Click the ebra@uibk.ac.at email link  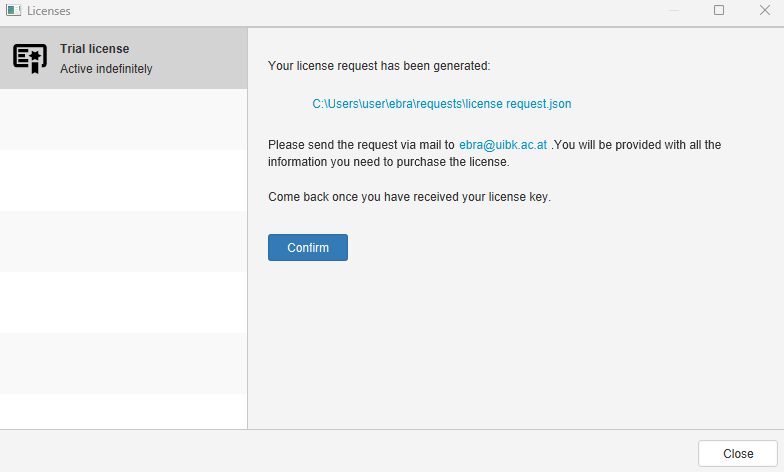pos(503,145)
